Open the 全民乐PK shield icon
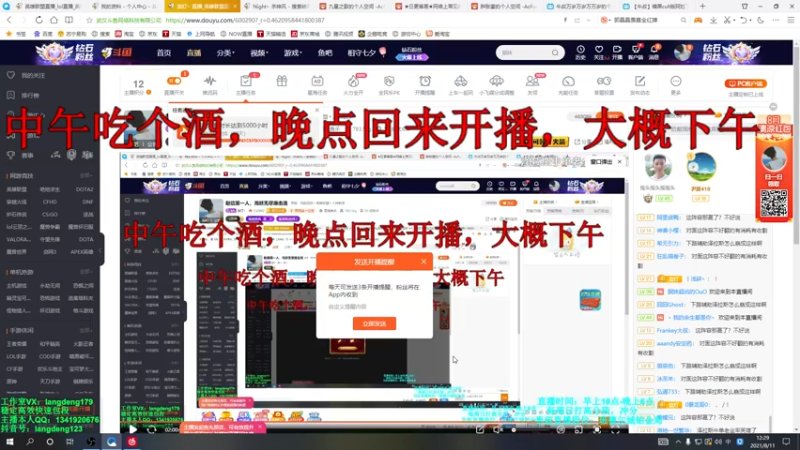Image resolution: width=800 pixels, height=450 pixels. coord(389,81)
